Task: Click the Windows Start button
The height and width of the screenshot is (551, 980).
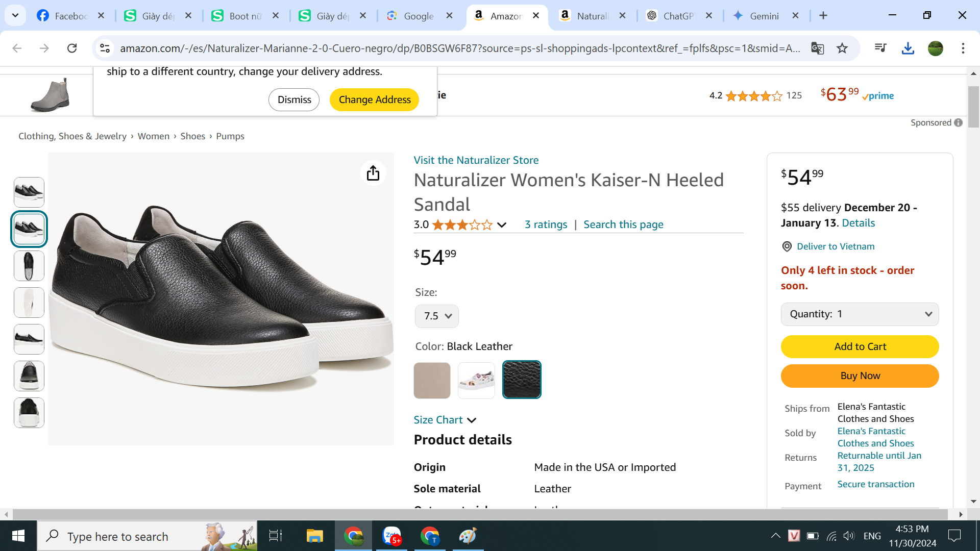Action: pos(18,536)
